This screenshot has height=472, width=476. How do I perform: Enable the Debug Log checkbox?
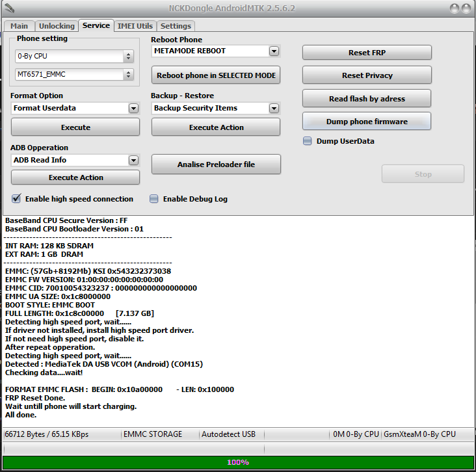click(x=154, y=199)
